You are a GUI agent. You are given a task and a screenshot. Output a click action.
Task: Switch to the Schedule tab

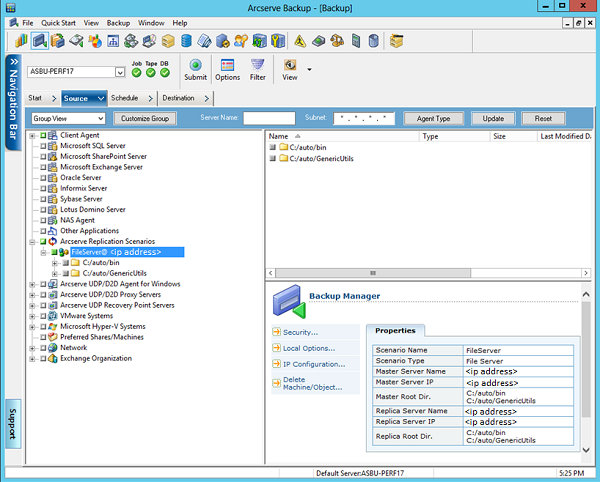[132, 98]
